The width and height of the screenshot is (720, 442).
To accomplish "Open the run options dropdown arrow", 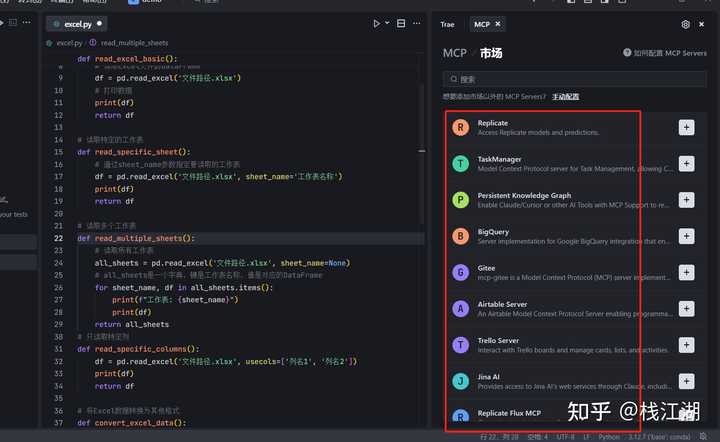I will coord(387,23).
